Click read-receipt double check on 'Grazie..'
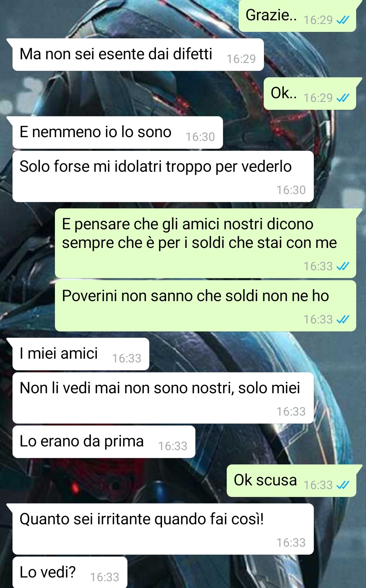The width and height of the screenshot is (366, 588). [x=343, y=21]
